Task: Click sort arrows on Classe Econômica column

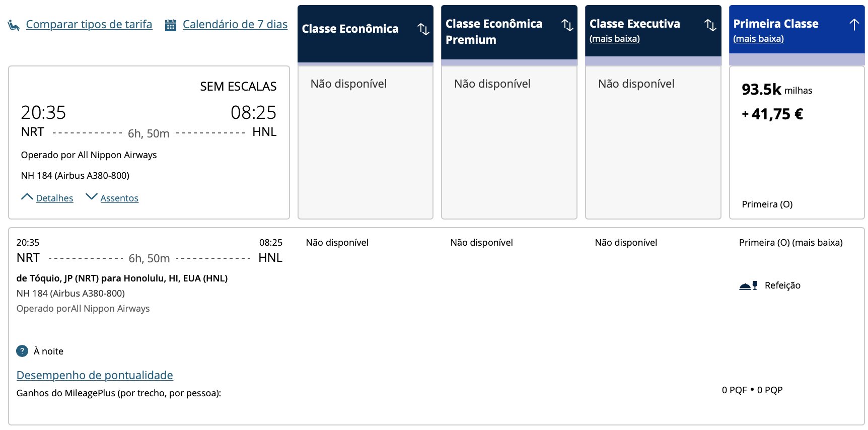Action: [x=423, y=29]
